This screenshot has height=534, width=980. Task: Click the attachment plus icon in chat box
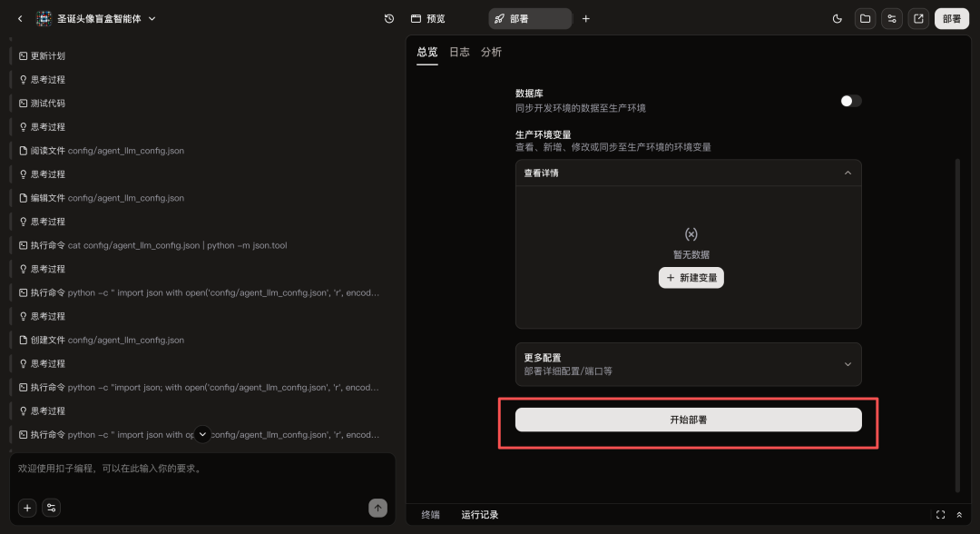27,508
